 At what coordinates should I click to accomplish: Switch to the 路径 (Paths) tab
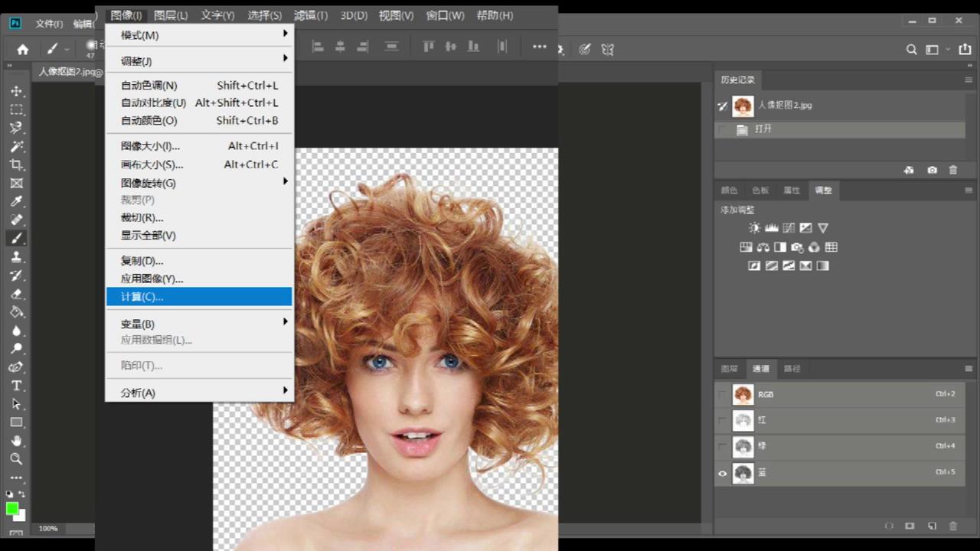click(x=792, y=369)
